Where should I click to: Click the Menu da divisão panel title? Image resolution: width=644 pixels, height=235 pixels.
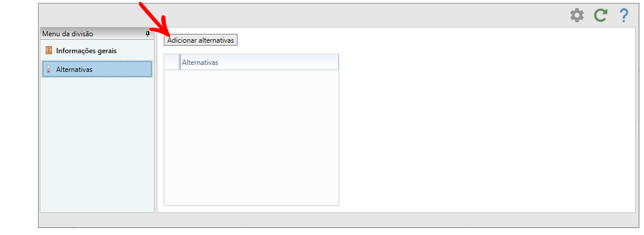[x=68, y=34]
